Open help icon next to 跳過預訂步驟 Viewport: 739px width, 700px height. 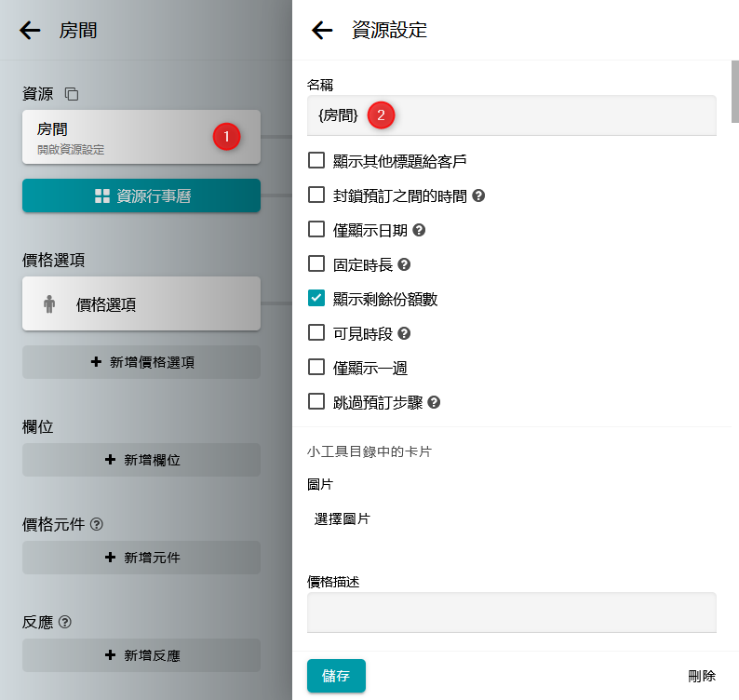point(434,403)
